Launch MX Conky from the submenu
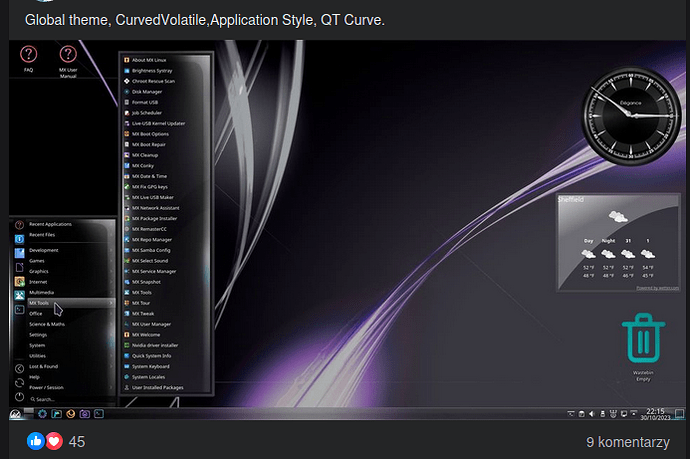Image resolution: width=690 pixels, height=459 pixels. (x=166, y=165)
